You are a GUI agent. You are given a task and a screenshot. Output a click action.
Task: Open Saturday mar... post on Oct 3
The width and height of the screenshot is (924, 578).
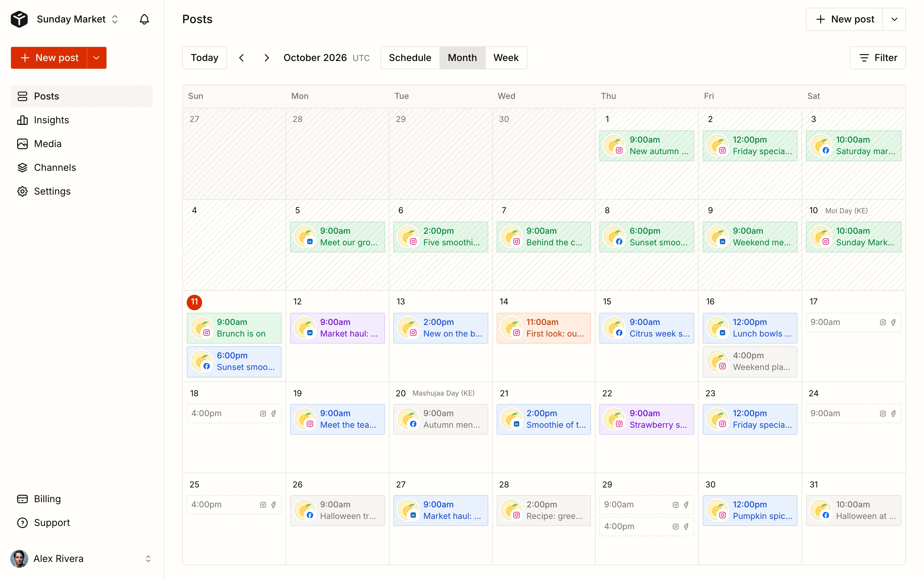[x=853, y=146]
